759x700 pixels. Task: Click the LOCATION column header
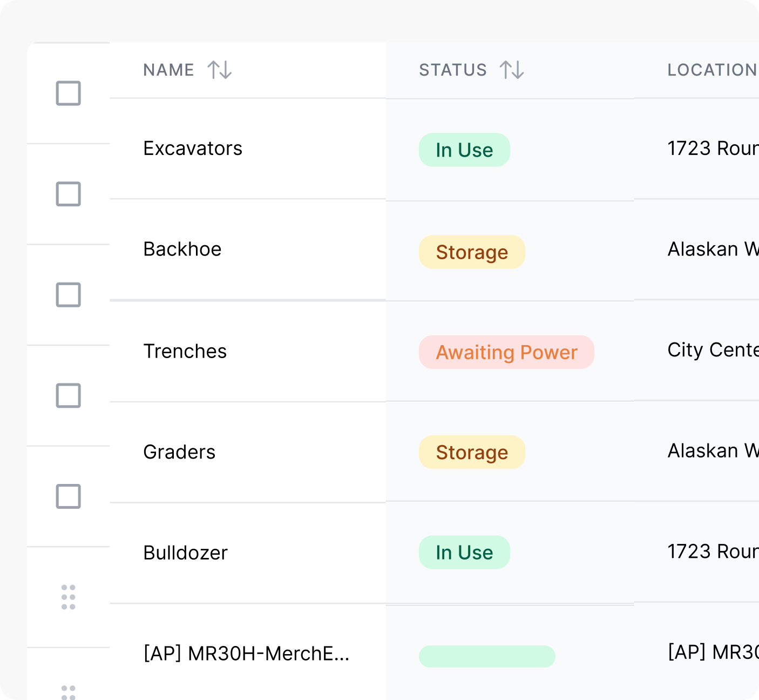click(x=713, y=70)
